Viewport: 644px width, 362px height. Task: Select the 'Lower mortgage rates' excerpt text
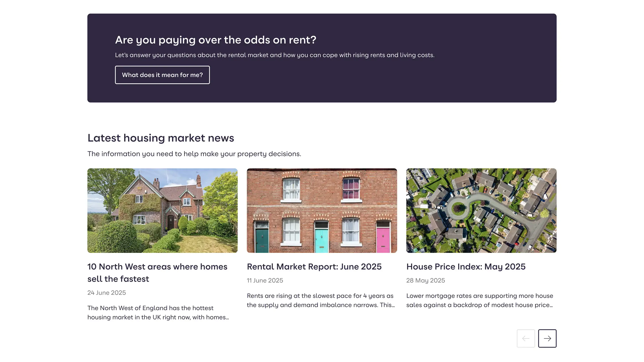click(479, 300)
